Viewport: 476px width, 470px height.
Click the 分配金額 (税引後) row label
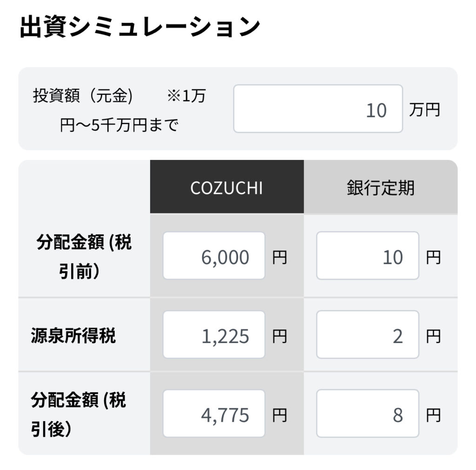pos(78,414)
